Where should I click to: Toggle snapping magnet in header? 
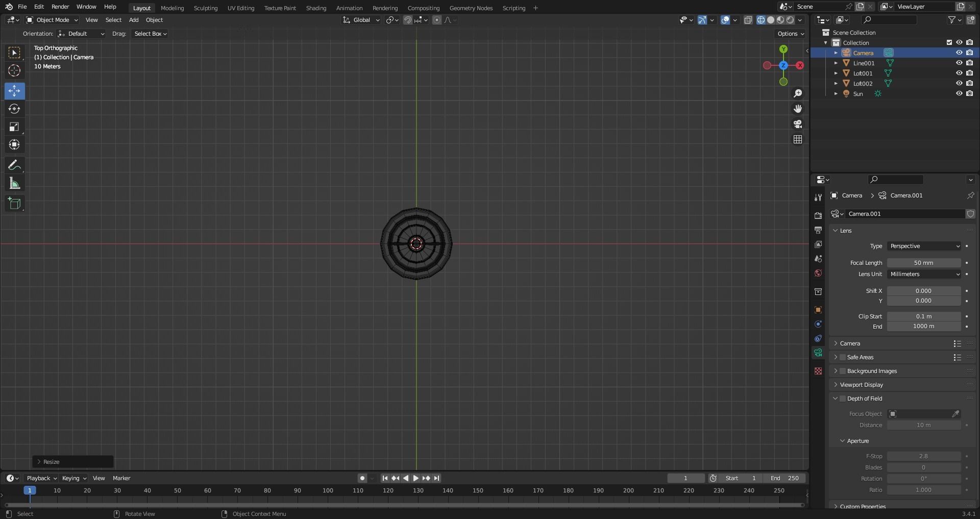click(408, 20)
